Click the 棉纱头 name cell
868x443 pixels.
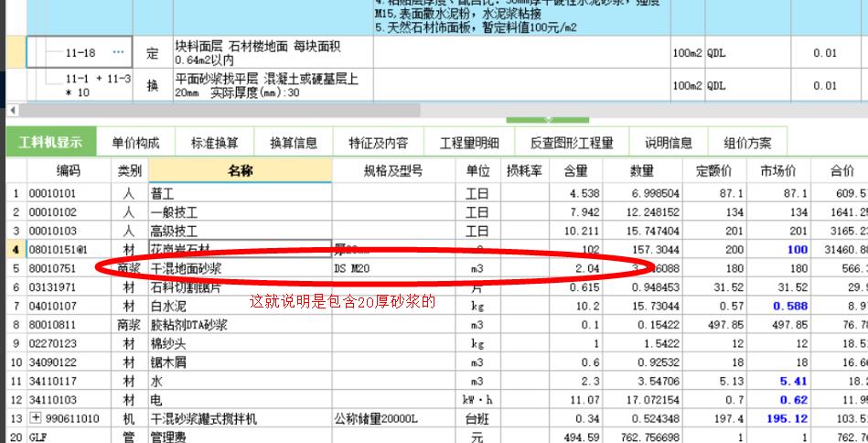point(241,343)
